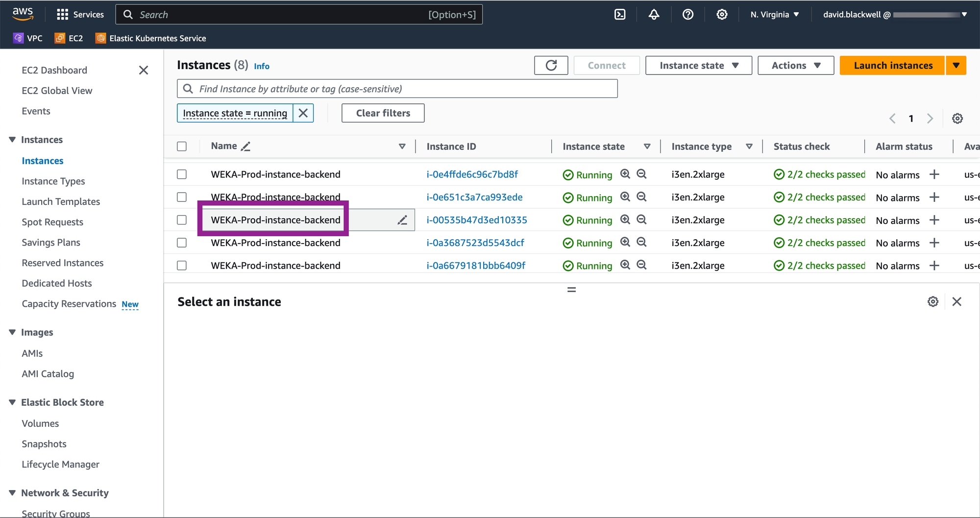980x518 pixels.
Task: Toggle the select-all instances checkbox
Action: pyautogui.click(x=182, y=147)
